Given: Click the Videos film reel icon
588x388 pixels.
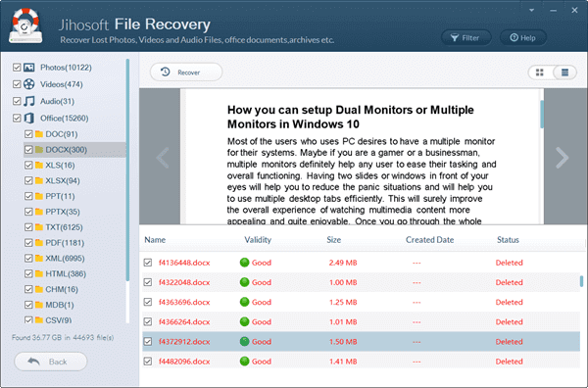Looking at the screenshot, I should (28, 84).
